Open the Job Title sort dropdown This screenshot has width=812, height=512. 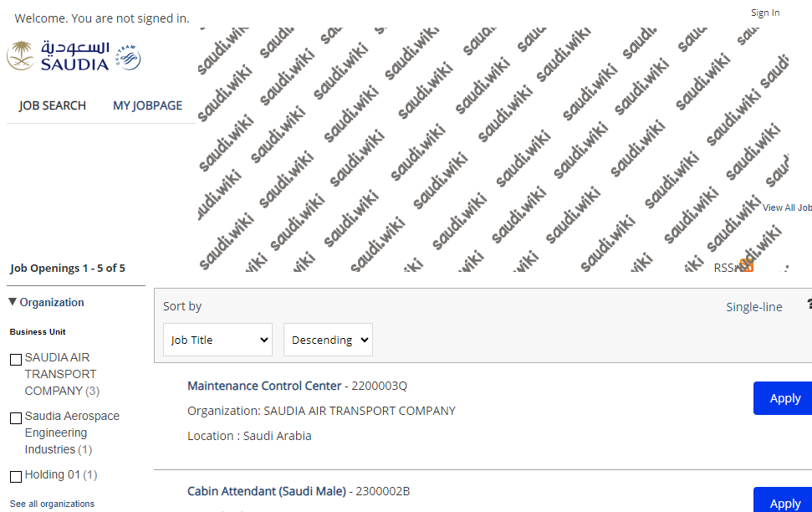(x=217, y=340)
